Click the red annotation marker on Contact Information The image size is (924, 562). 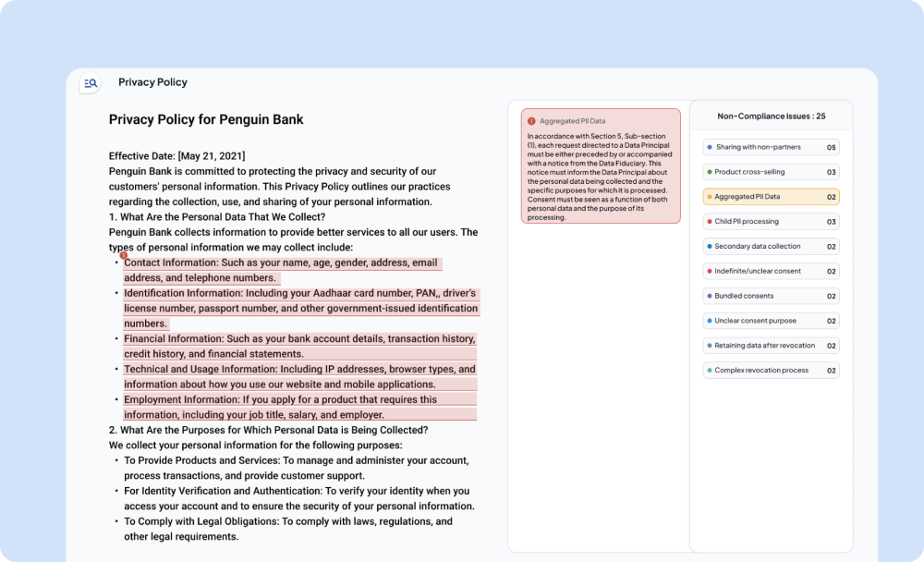[x=123, y=255]
